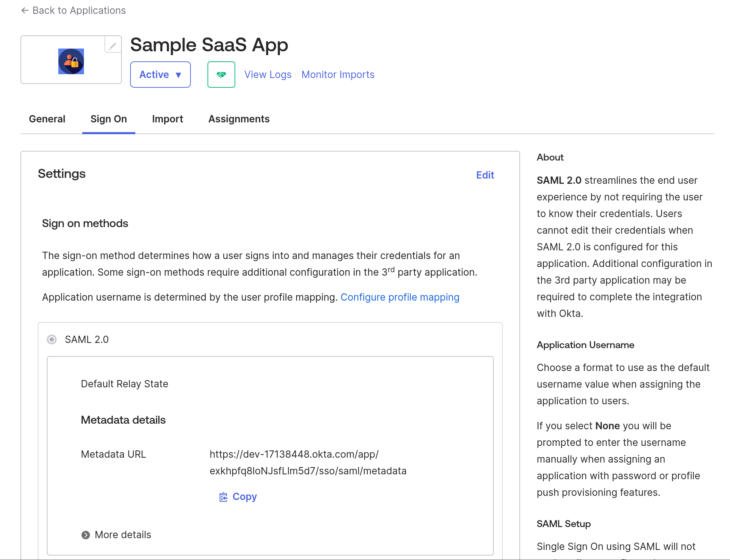Image resolution: width=730 pixels, height=560 pixels.
Task: Click the back arrow to Applications
Action: tap(24, 11)
